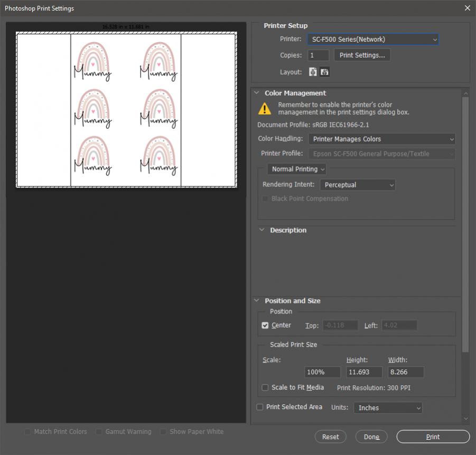476x455 pixels.
Task: Click the scrollbar down arrow
Action: (465, 419)
